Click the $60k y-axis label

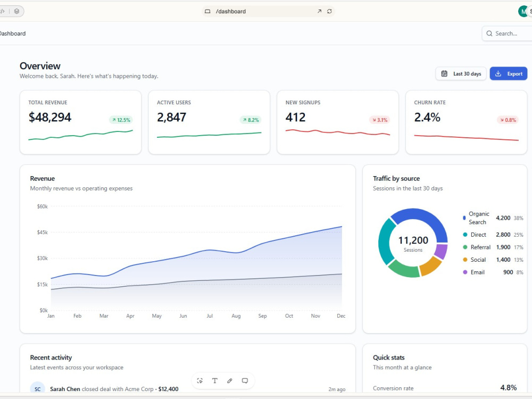point(43,206)
